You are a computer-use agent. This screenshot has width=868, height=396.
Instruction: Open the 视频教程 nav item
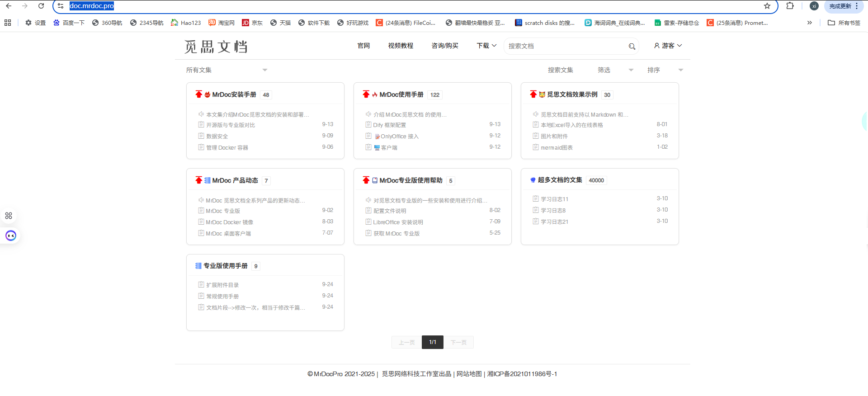401,46
